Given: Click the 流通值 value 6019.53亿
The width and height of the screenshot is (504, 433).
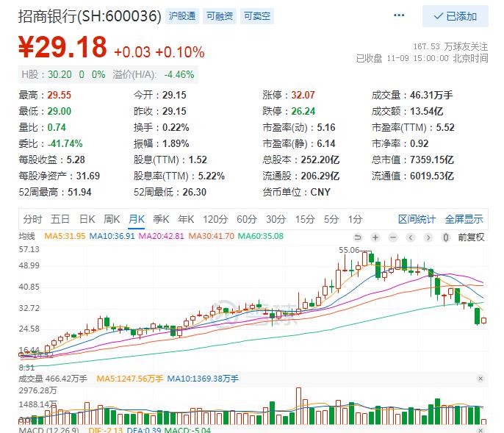Looking at the screenshot, I should (x=432, y=176).
